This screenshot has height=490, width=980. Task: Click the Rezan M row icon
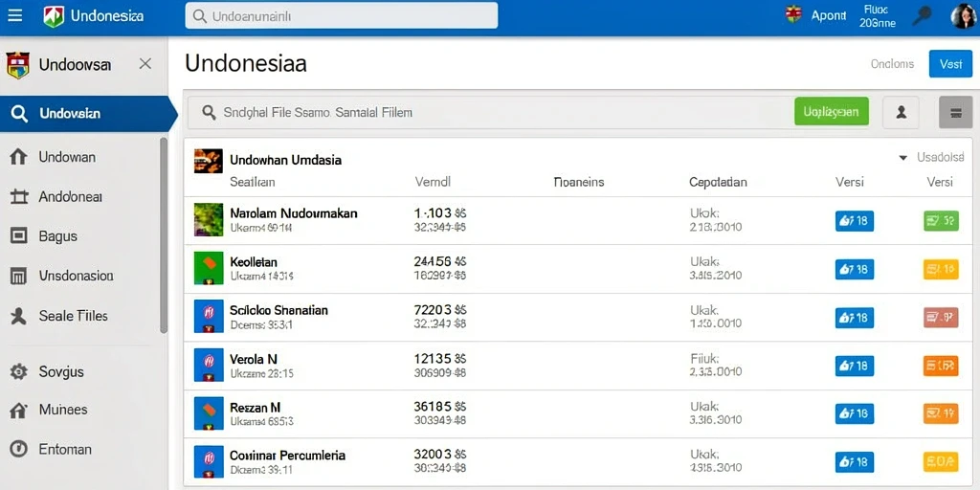[208, 413]
